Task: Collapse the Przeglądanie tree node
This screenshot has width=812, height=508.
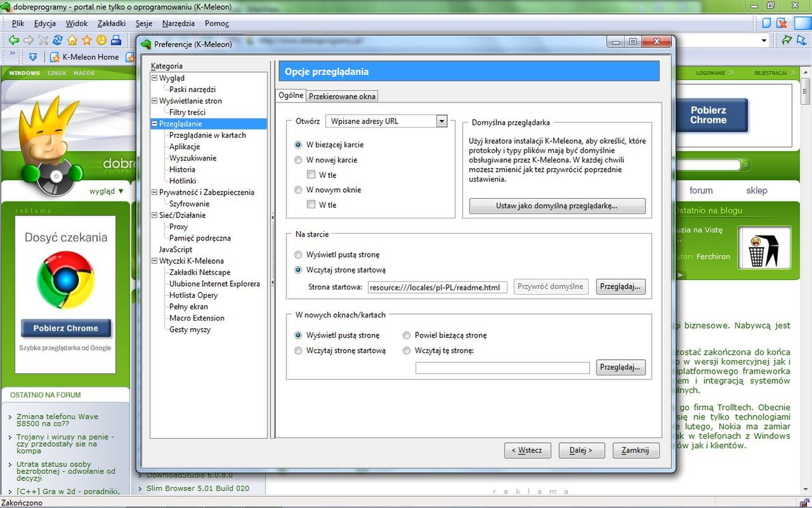Action: coord(154,124)
